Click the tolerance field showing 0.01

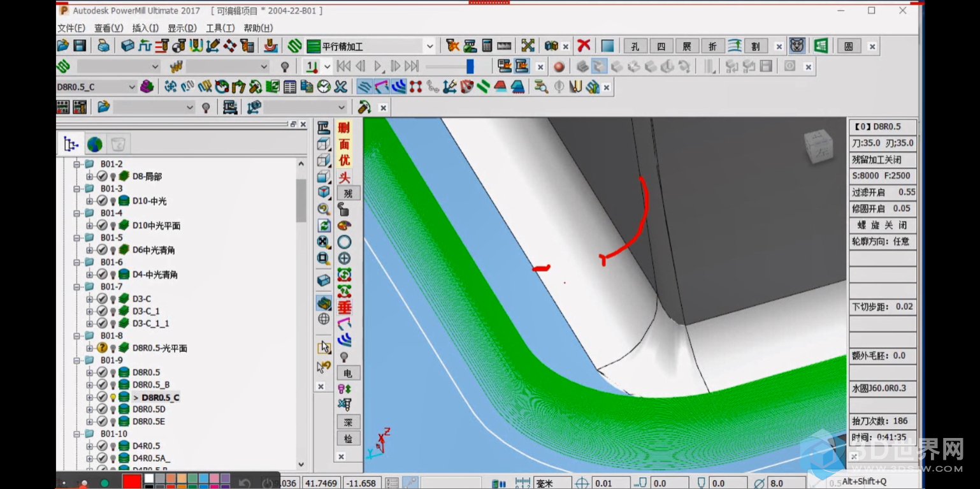tap(610, 483)
